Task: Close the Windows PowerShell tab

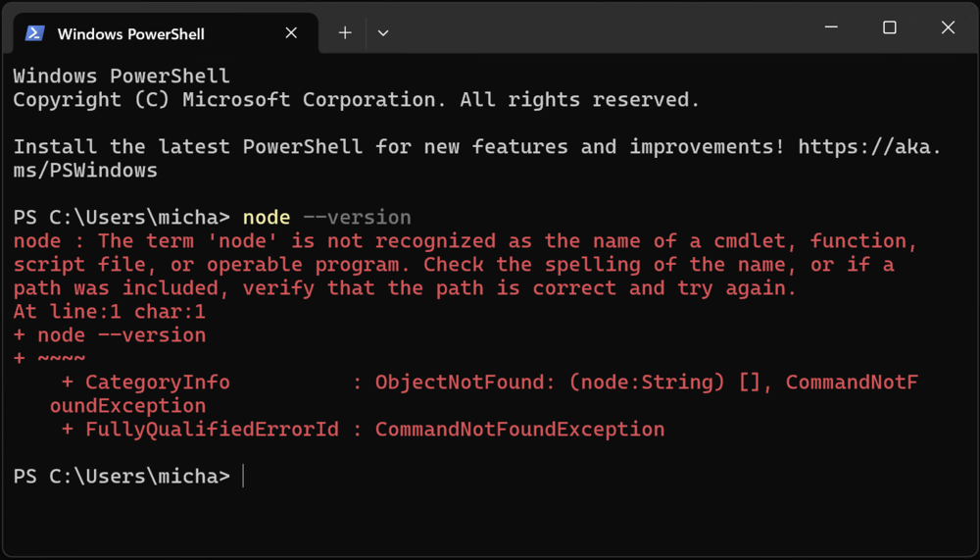Action: 291,33
